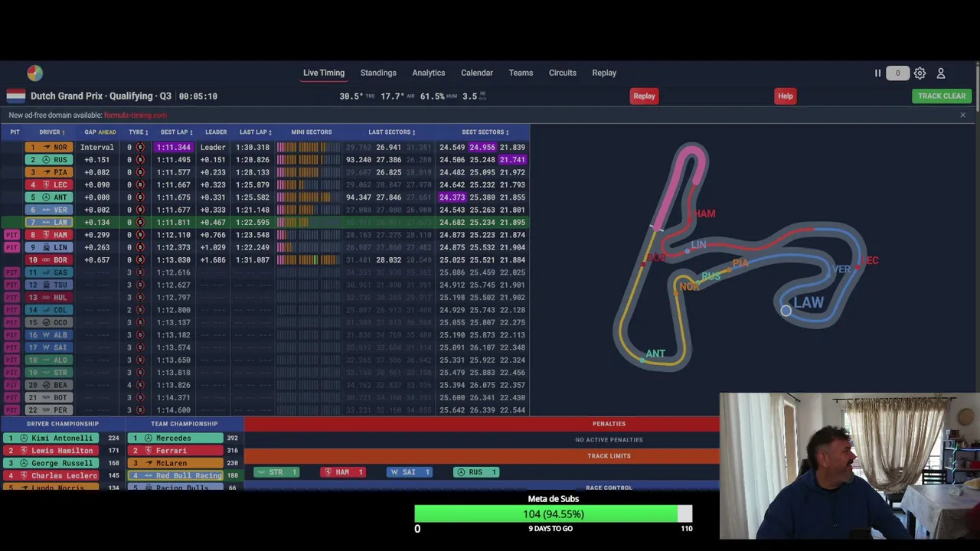Navigate to the Circuits tab
The height and width of the screenshot is (551, 980).
tap(563, 73)
